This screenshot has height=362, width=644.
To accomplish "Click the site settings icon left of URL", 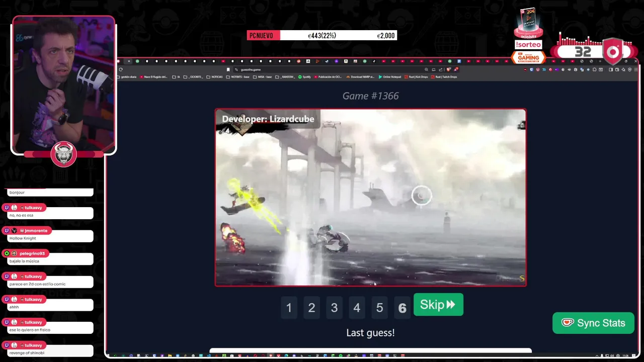I will coord(236,69).
